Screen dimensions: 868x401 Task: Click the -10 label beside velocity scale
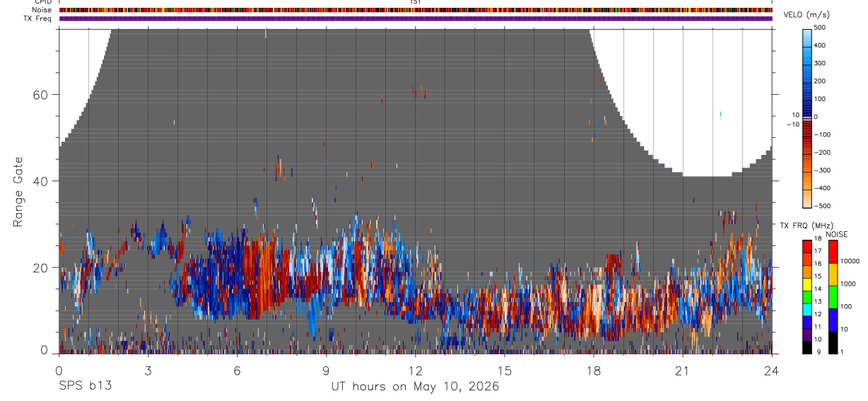pyautogui.click(x=792, y=124)
